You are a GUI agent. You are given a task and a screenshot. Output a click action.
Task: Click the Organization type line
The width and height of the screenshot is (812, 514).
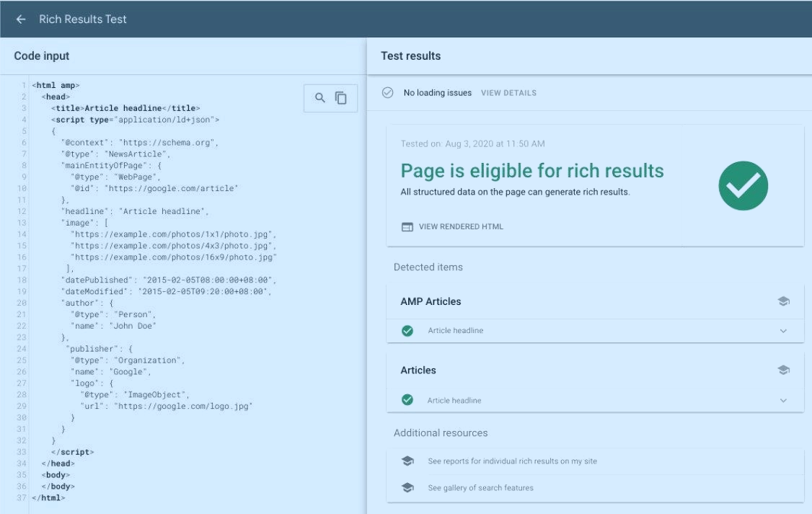click(128, 360)
